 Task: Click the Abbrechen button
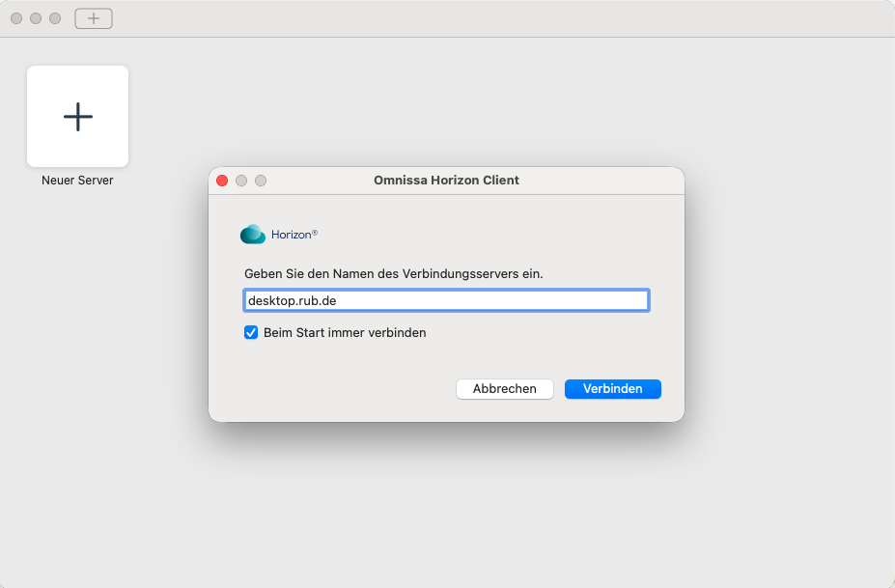click(505, 389)
